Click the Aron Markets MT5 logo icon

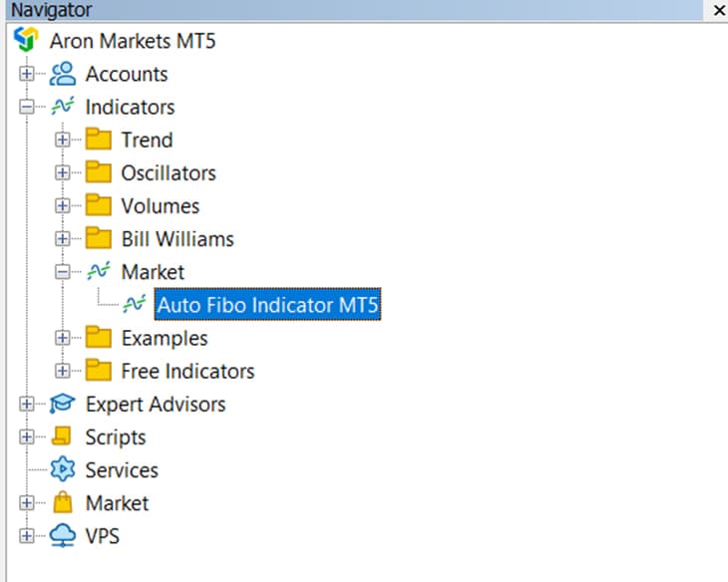[27, 41]
